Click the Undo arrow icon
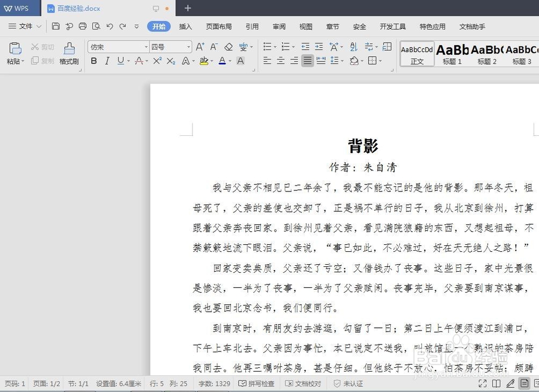 (x=109, y=26)
